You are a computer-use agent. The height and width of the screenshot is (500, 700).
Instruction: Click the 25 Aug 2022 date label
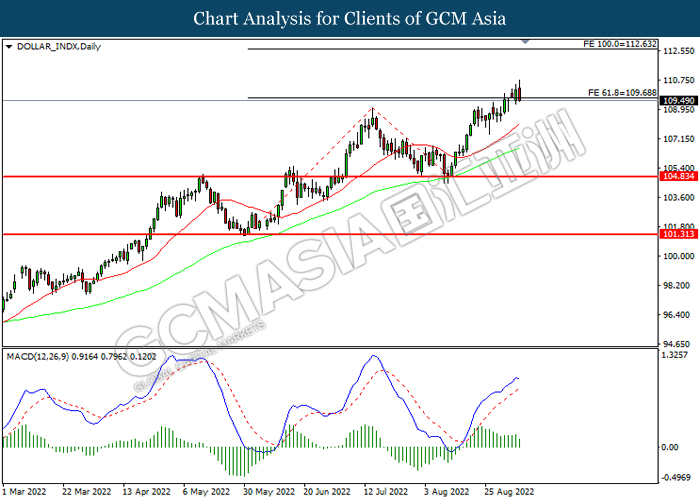click(x=509, y=492)
